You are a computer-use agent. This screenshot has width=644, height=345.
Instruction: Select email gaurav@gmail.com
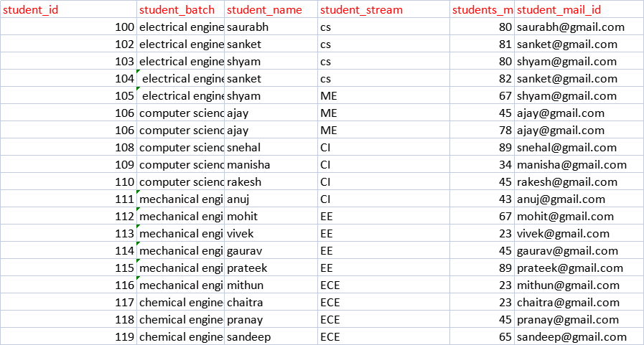(x=579, y=250)
